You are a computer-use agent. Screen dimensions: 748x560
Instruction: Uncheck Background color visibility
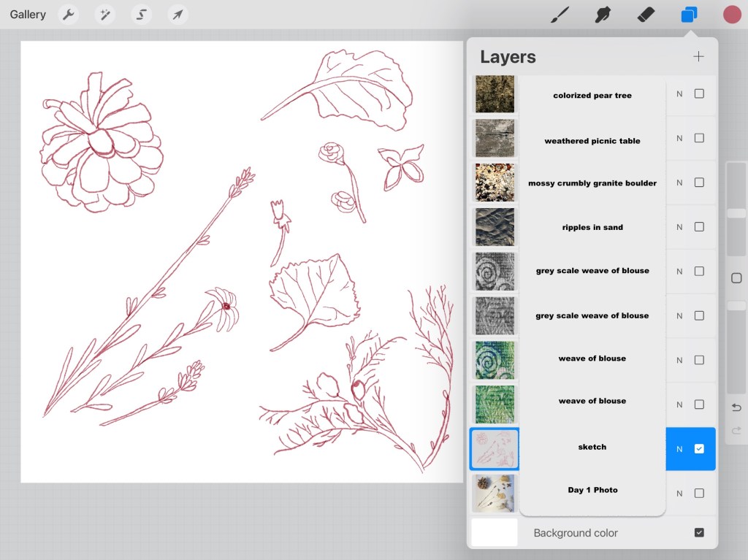pyautogui.click(x=699, y=533)
